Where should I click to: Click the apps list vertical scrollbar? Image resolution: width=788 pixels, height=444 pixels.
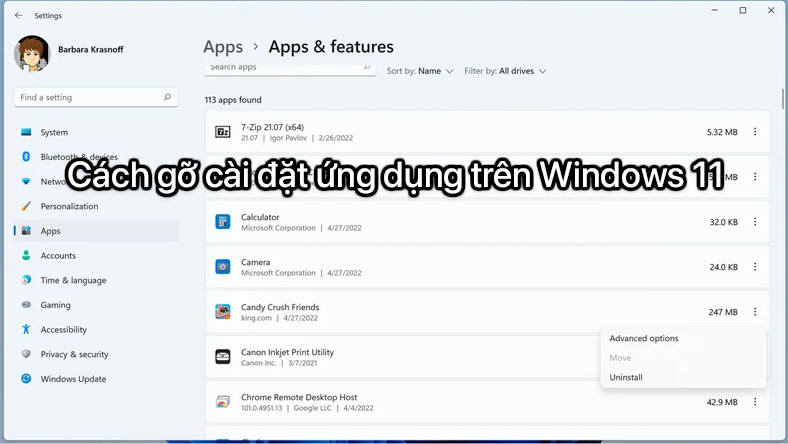coord(782,99)
